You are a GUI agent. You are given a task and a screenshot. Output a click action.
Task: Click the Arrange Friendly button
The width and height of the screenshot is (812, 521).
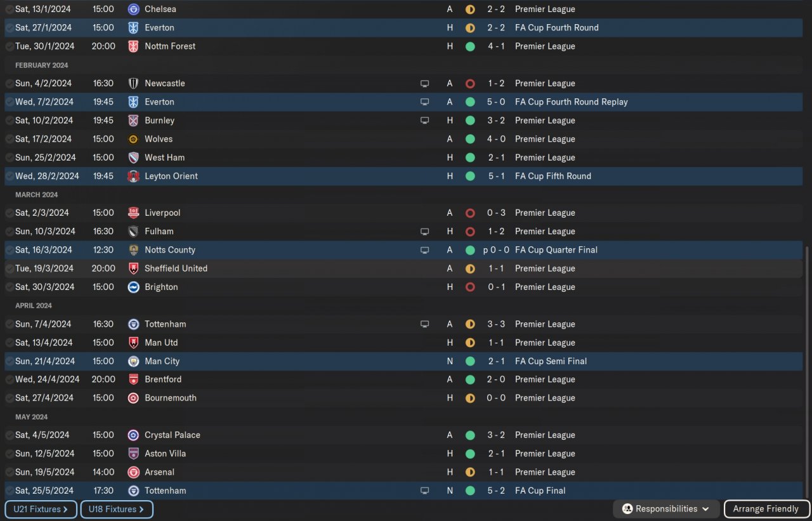tap(766, 509)
